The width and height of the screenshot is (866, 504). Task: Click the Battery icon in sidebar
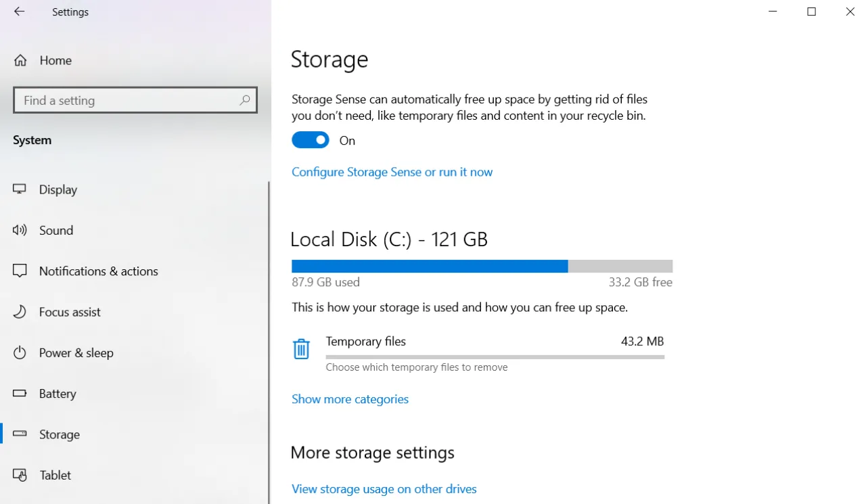(x=20, y=393)
